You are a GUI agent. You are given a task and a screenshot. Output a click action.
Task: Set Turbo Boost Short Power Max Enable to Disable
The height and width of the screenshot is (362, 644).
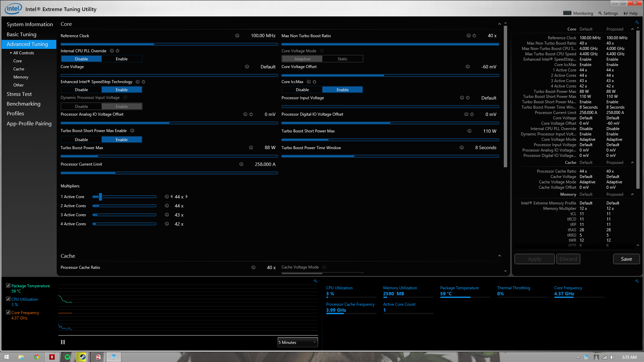tap(82, 140)
